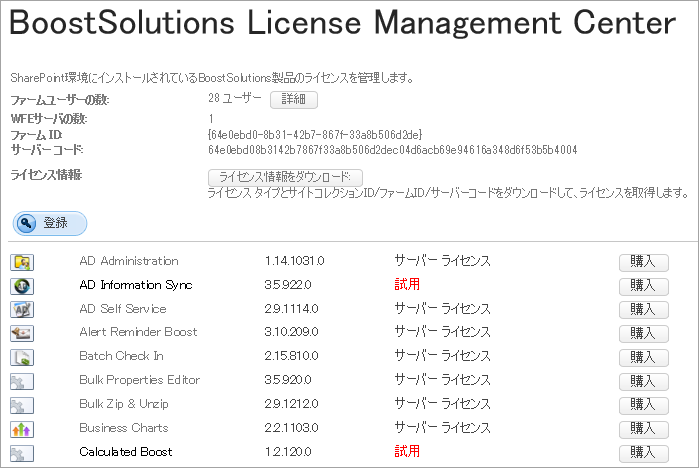Click the Alert Reminder Boost product icon
Screen dimensions: 699x468
[x=22, y=333]
